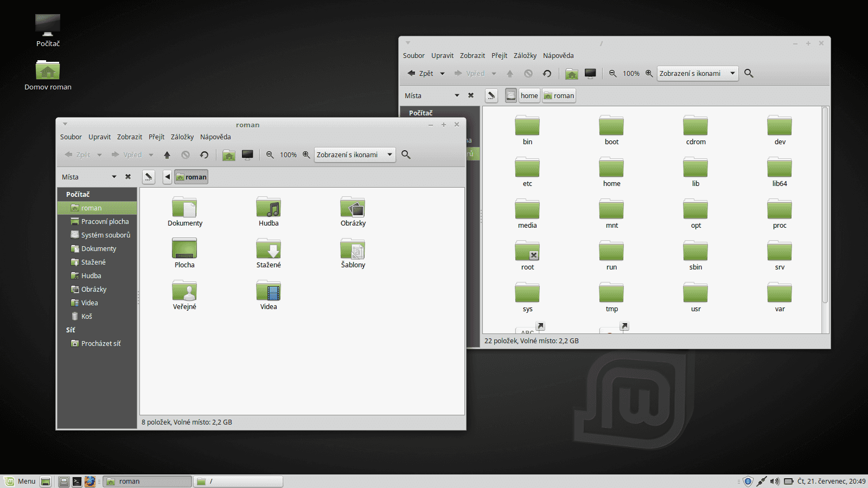
Task: Open the Firefox launcher in the taskbar
Action: 91,481
